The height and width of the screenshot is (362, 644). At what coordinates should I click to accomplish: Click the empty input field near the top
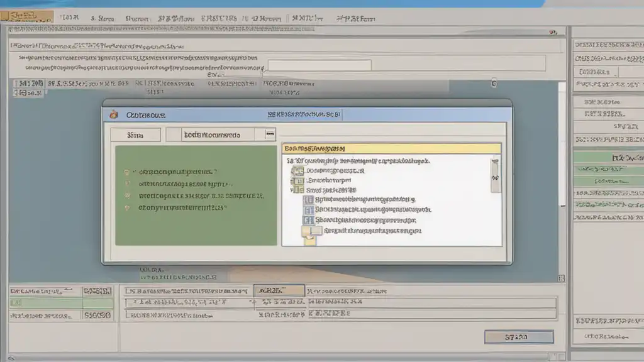pyautogui.click(x=319, y=65)
